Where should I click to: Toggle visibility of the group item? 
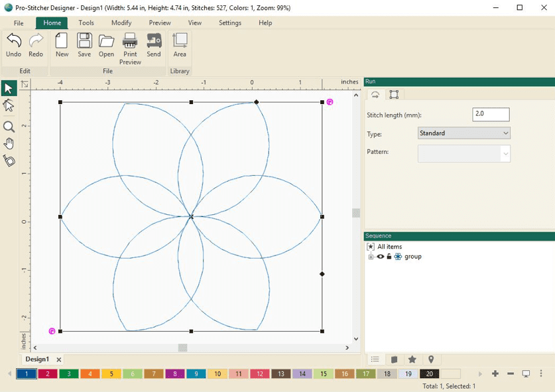pyautogui.click(x=380, y=257)
